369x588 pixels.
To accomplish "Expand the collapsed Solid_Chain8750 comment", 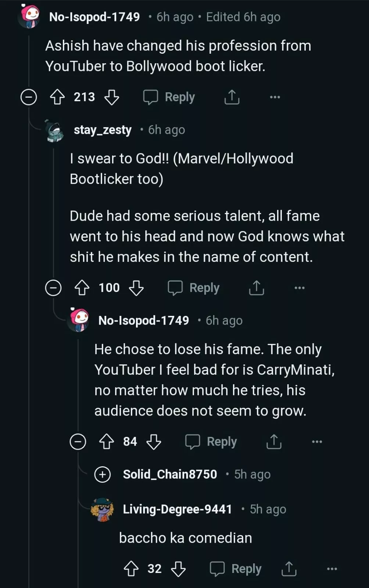I will coord(103,474).
